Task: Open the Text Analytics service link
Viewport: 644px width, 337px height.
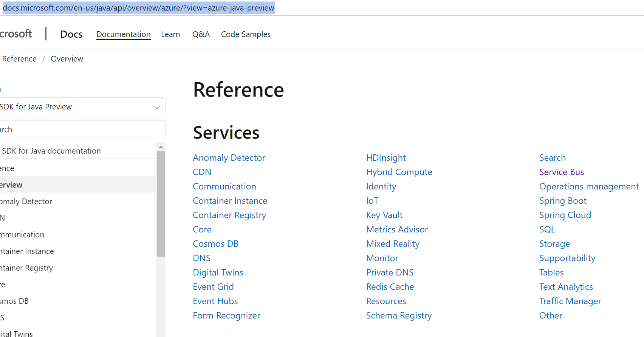Action: [x=566, y=287]
